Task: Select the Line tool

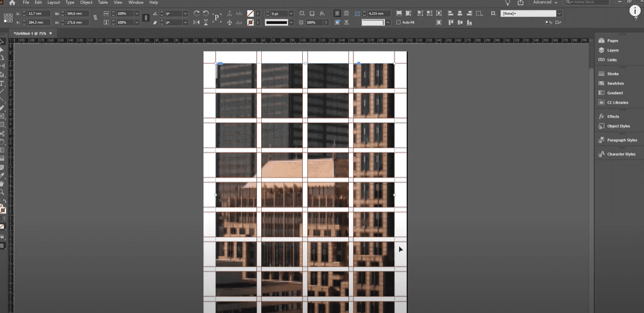Action: pos(2,92)
